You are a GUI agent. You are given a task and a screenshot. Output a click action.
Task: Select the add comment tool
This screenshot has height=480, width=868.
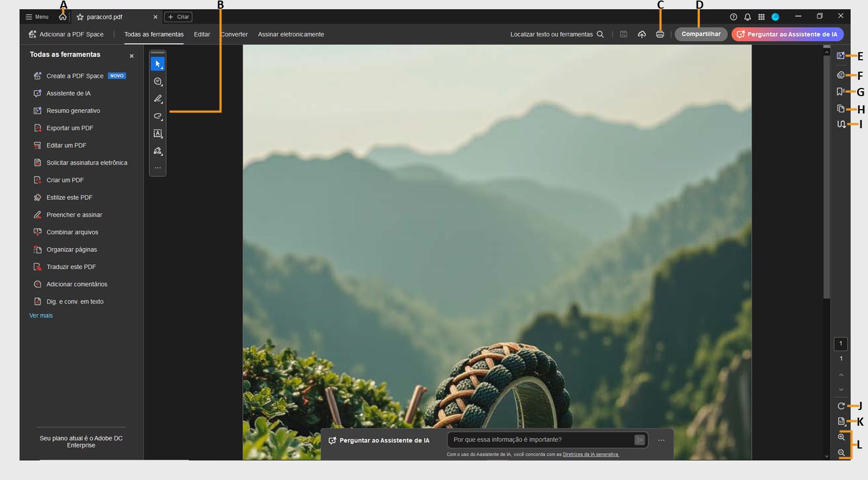pyautogui.click(x=158, y=81)
